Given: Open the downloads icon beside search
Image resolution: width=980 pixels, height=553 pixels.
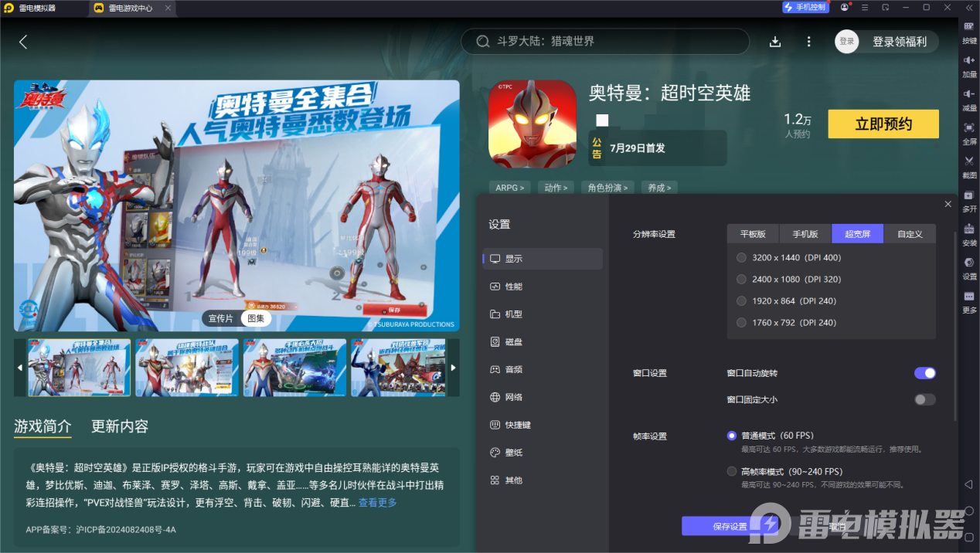Looking at the screenshot, I should point(775,42).
